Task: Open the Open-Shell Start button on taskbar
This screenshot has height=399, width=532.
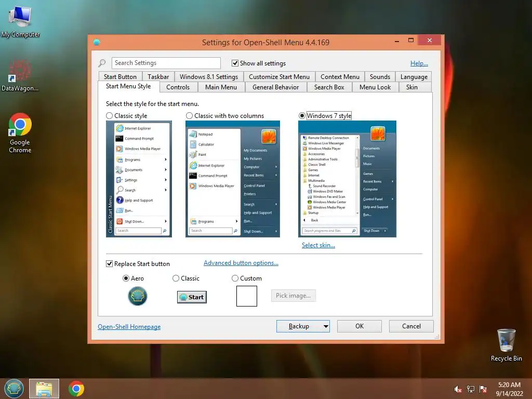Action: click(x=14, y=389)
